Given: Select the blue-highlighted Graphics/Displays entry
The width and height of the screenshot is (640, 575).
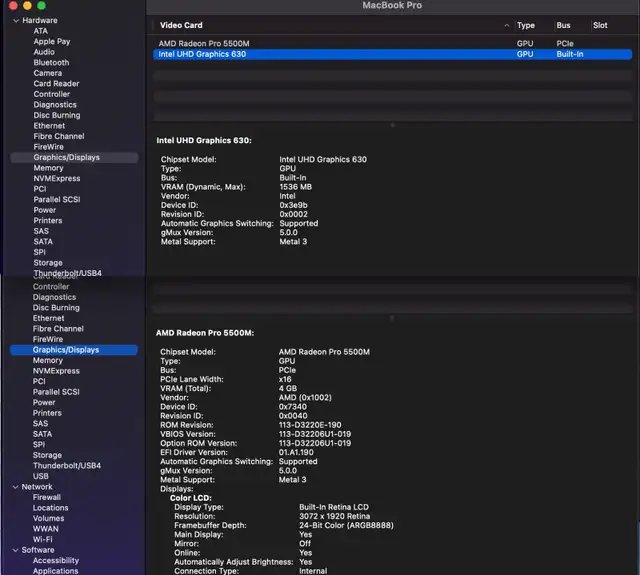Looking at the screenshot, I should pyautogui.click(x=74, y=350).
